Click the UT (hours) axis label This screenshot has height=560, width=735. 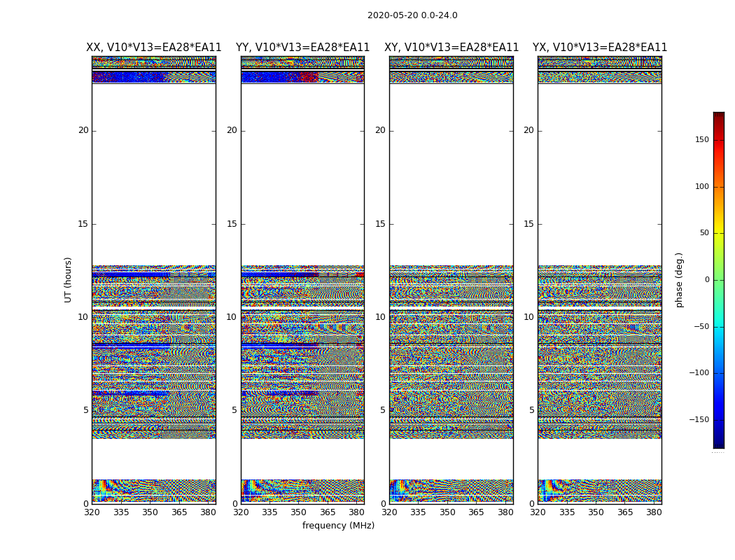click(x=68, y=280)
